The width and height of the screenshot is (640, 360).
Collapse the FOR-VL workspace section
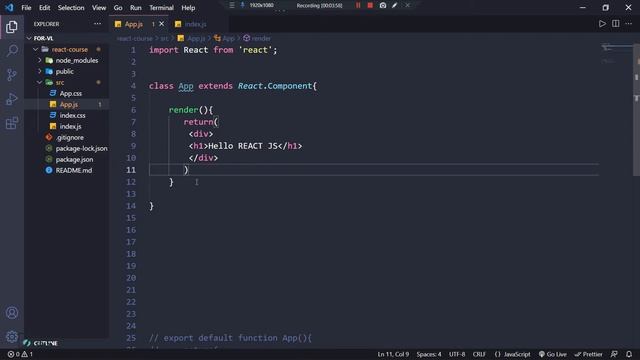[67, 38]
